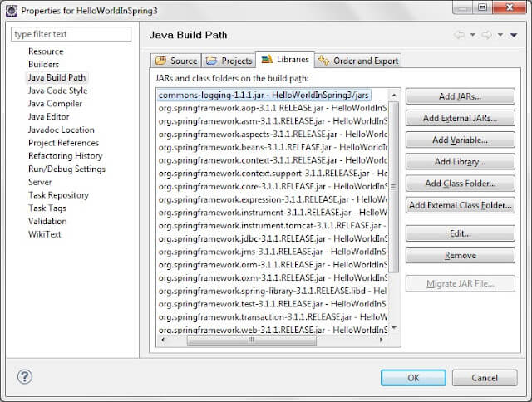Click the vertical scrollbar up arrow
Screen dimensions: 532x402
coord(393,96)
